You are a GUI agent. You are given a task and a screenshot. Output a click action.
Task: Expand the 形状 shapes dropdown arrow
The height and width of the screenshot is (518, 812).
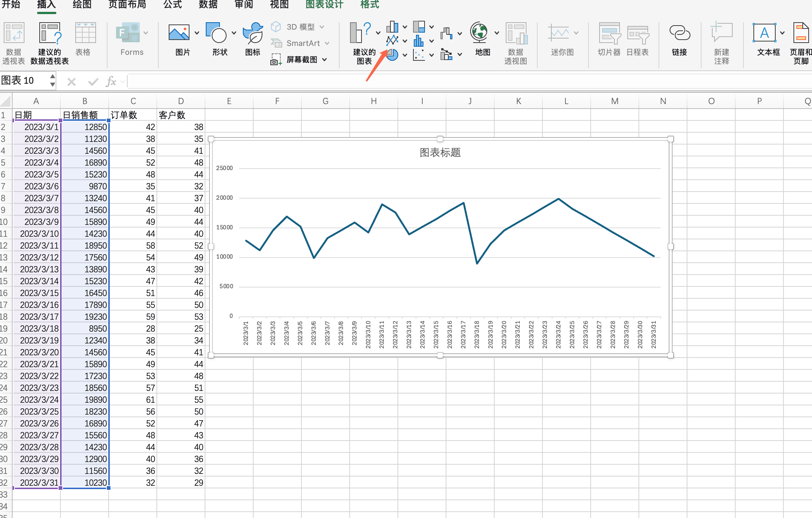click(x=234, y=33)
